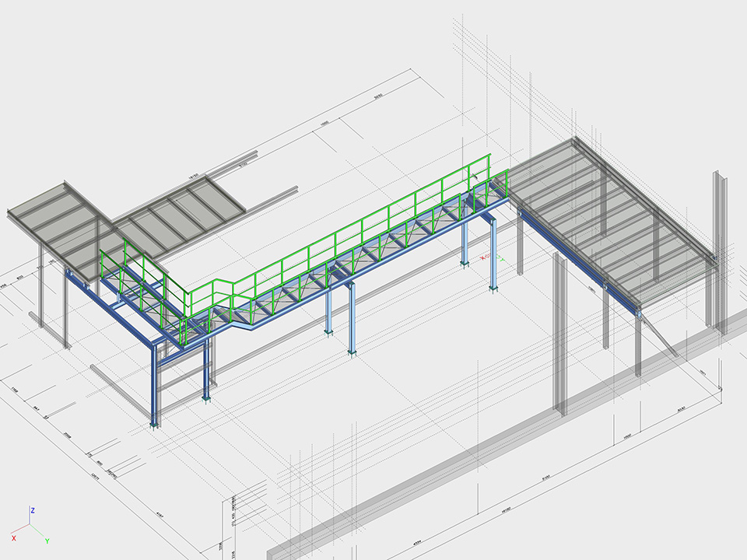Click the red X axis label in corner
This screenshot has width=747, height=560.
click(14, 537)
